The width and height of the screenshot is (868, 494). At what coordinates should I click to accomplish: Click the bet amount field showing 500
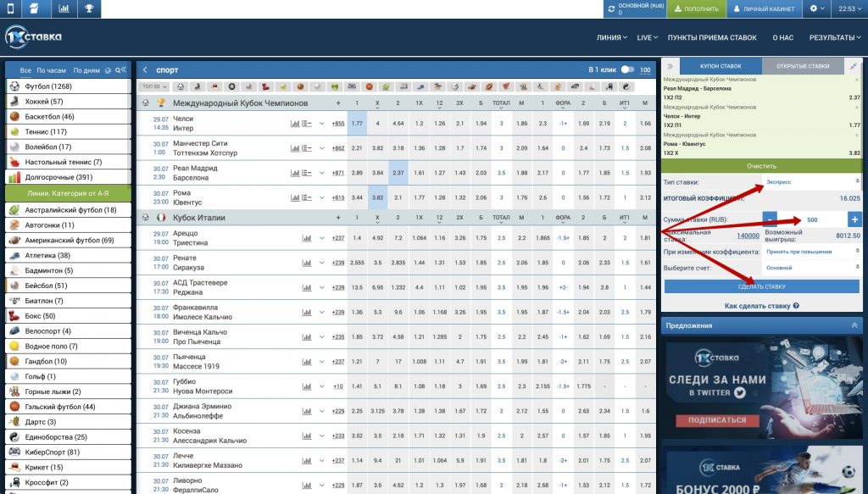(811, 219)
